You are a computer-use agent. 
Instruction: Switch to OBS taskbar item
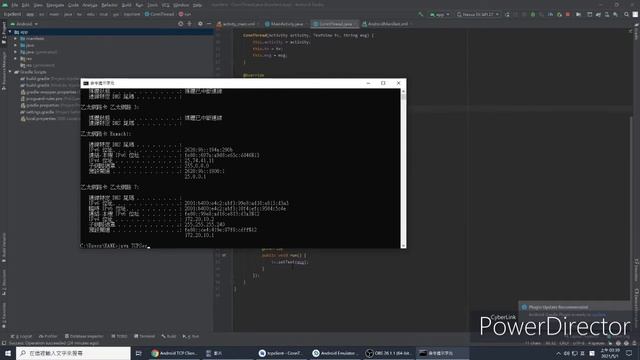click(388, 353)
